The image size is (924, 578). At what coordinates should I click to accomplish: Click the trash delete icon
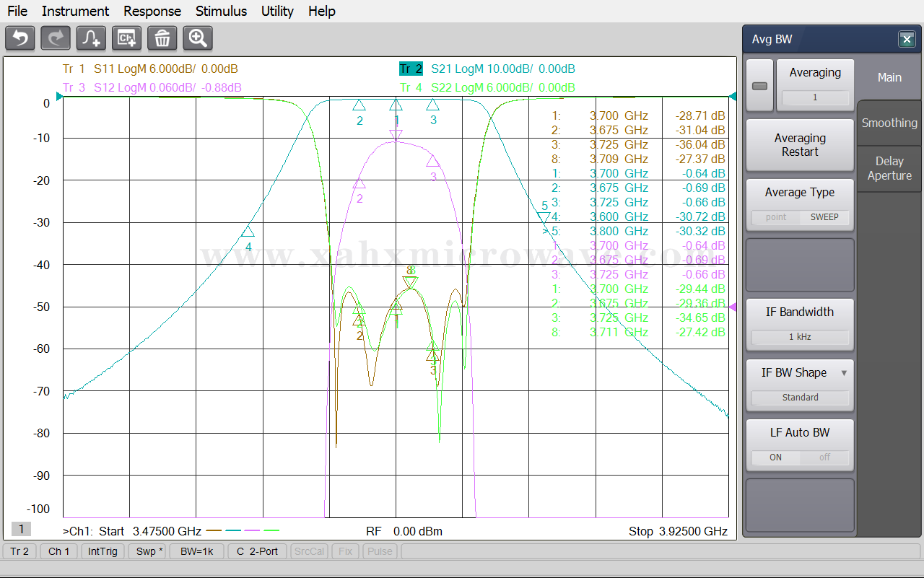click(162, 38)
